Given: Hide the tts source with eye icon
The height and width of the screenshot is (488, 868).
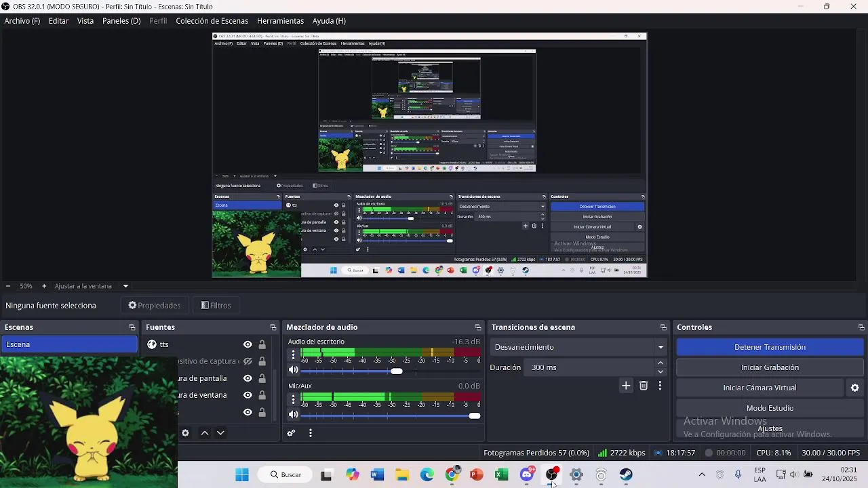Looking at the screenshot, I should click(x=248, y=344).
